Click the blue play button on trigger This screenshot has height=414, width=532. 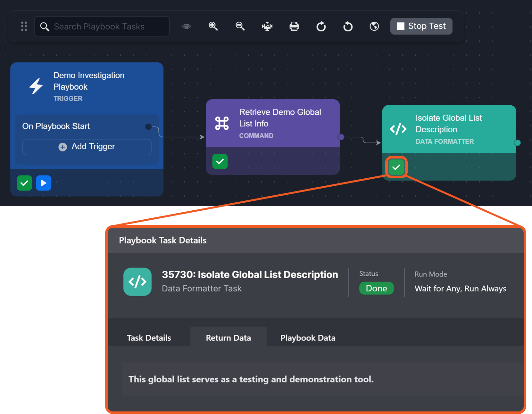coord(44,183)
